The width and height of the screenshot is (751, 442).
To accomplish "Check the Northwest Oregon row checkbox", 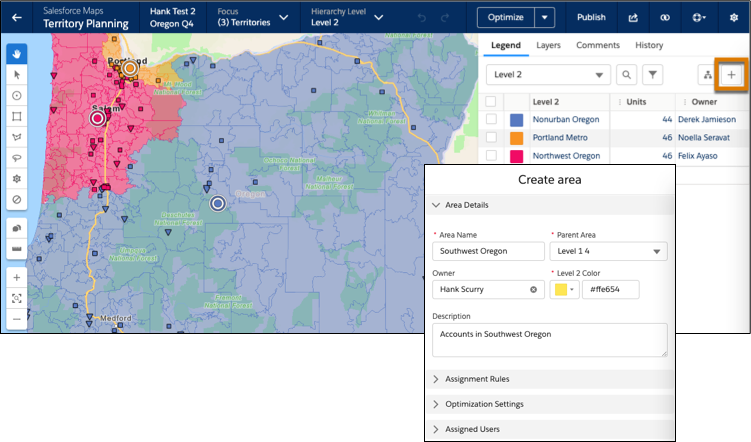I will tap(491, 156).
